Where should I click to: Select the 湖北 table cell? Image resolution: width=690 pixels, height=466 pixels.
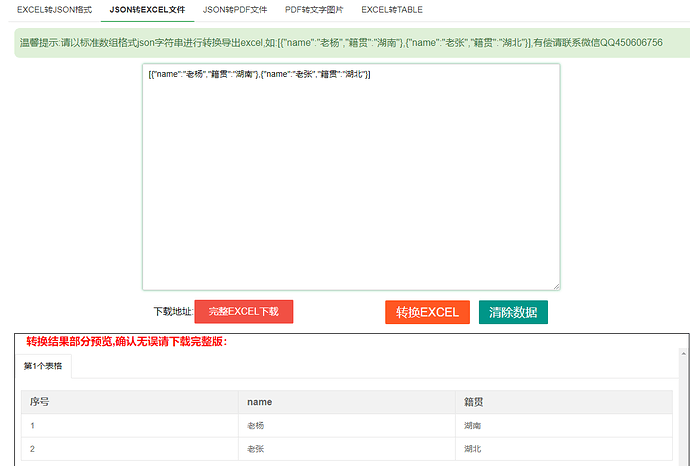(x=564, y=449)
